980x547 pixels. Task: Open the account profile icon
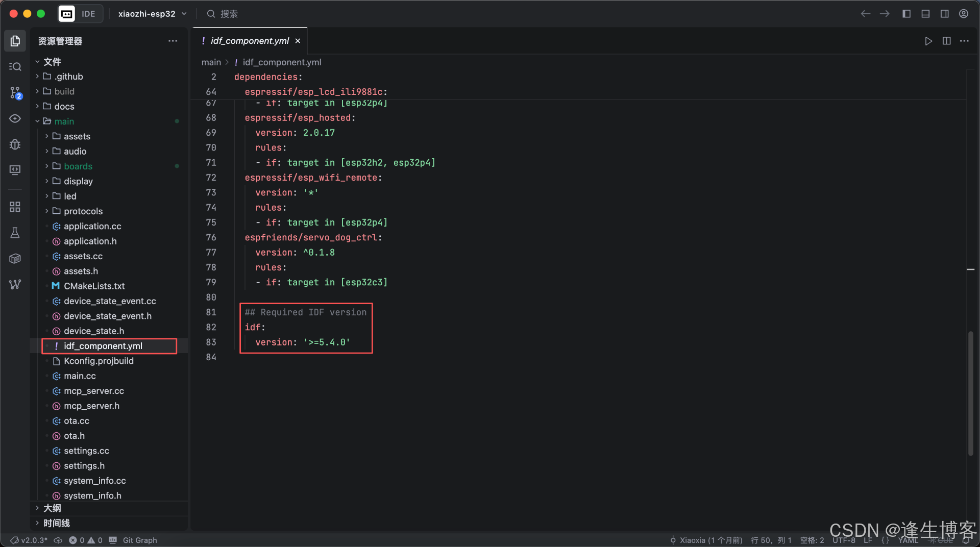coord(964,14)
